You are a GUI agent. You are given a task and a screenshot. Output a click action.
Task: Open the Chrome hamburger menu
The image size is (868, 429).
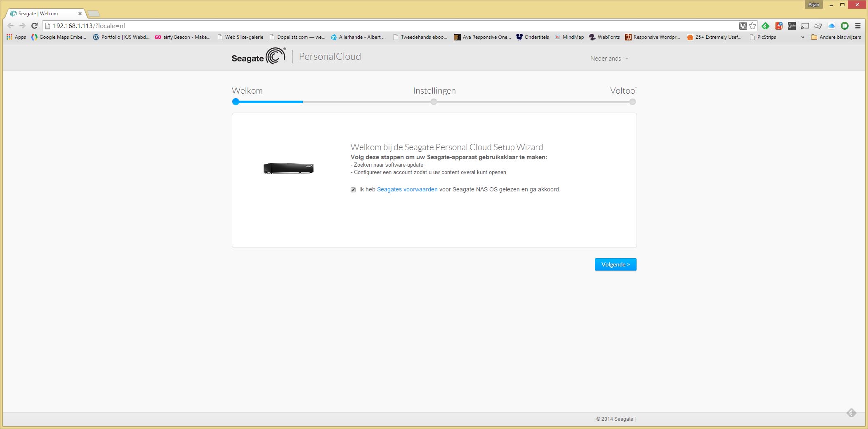pos(858,26)
